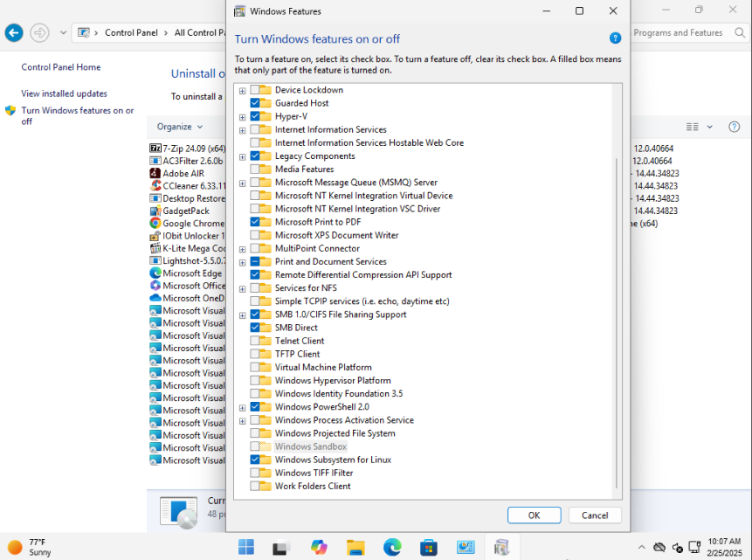Click the back arrow in Control Panel
This screenshot has height=560, width=752.
click(14, 32)
